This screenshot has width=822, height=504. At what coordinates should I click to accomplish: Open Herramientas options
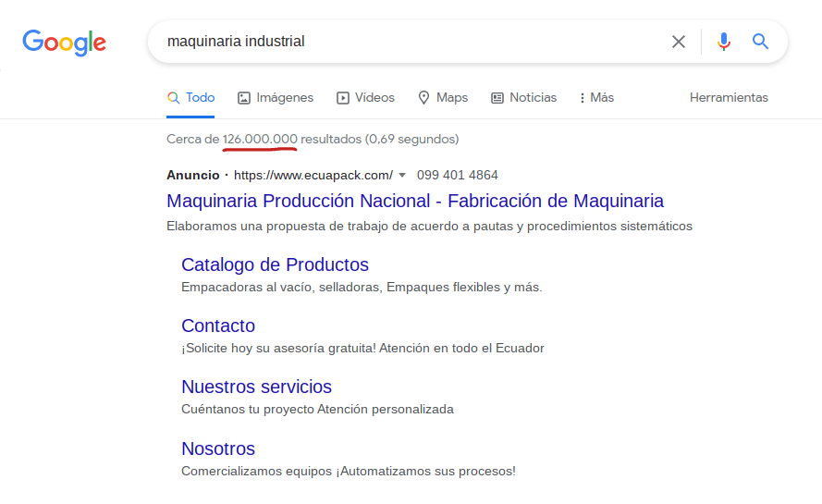[x=729, y=97]
